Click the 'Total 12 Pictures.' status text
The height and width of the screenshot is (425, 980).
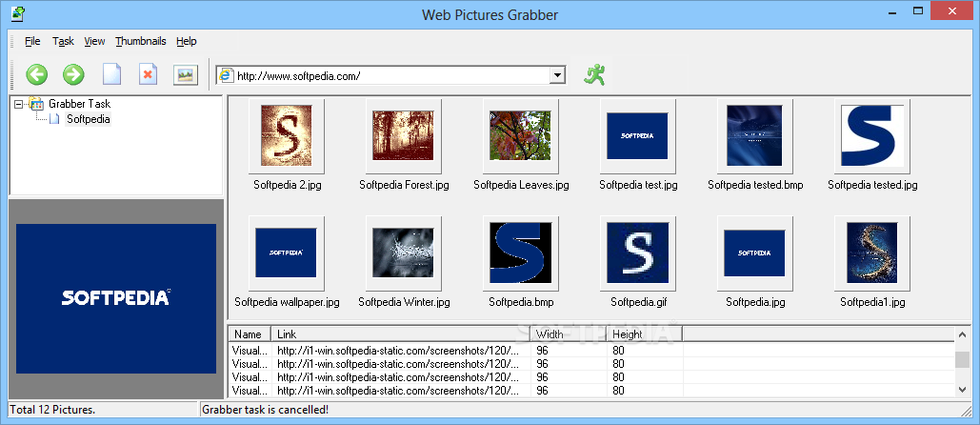52,410
